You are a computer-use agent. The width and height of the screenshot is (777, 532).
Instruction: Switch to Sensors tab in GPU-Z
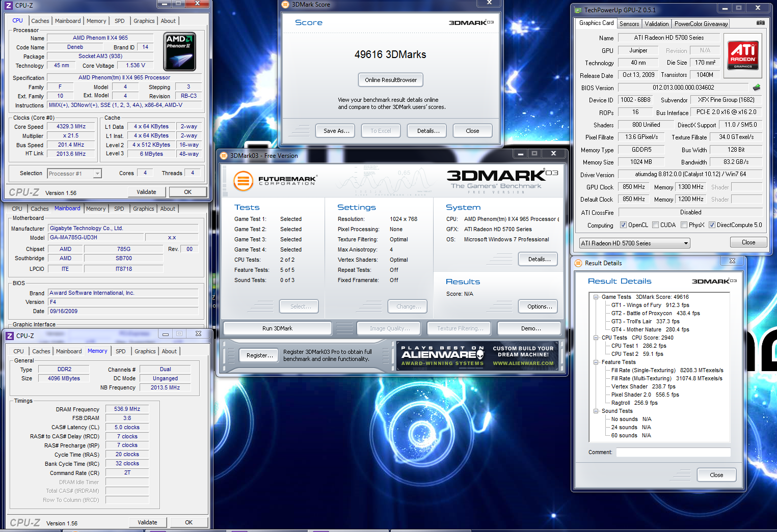629,24
